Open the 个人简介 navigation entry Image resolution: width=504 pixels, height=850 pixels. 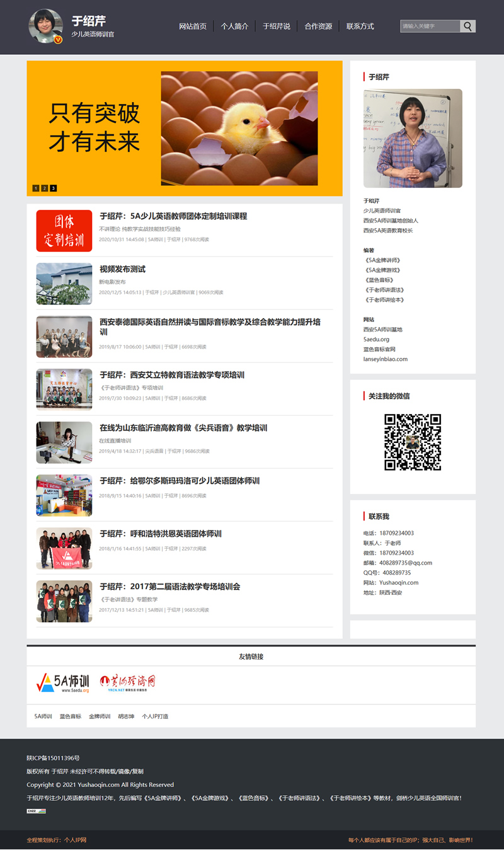235,26
